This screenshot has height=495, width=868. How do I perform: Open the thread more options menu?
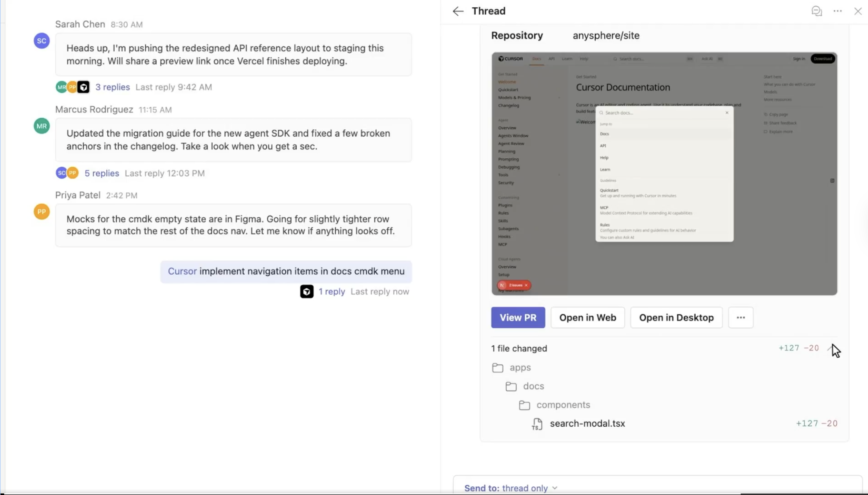click(837, 11)
